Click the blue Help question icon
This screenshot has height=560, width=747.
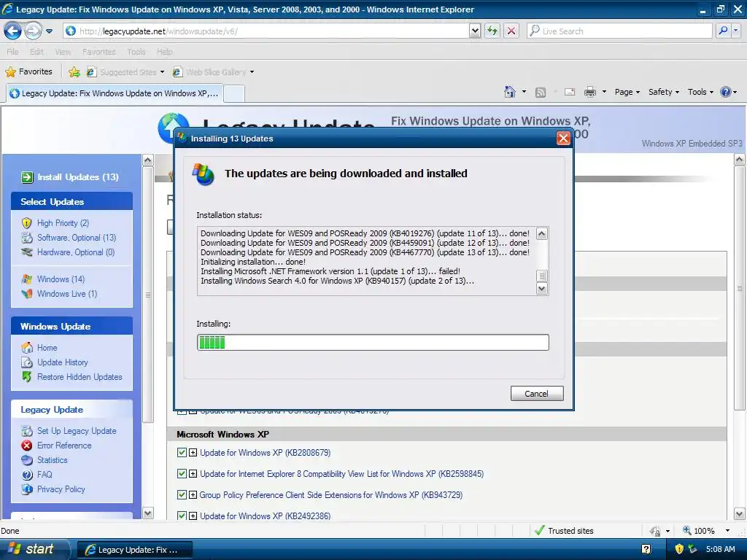coord(726,92)
